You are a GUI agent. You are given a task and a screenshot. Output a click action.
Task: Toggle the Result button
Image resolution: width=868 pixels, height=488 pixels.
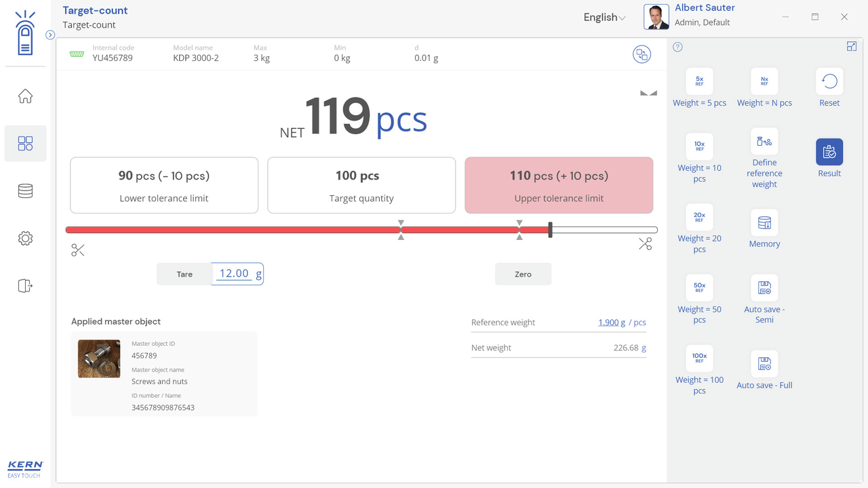(x=829, y=152)
